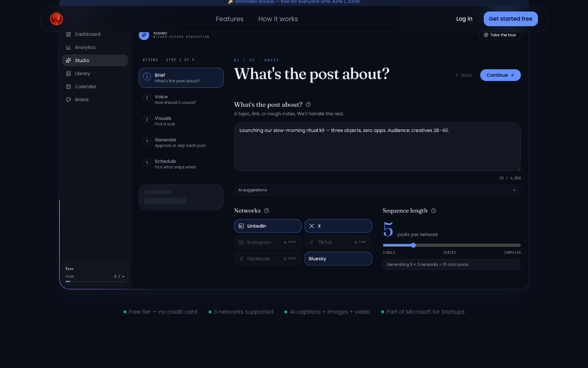Click into the post brief text area
588x368 pixels.
(377, 147)
